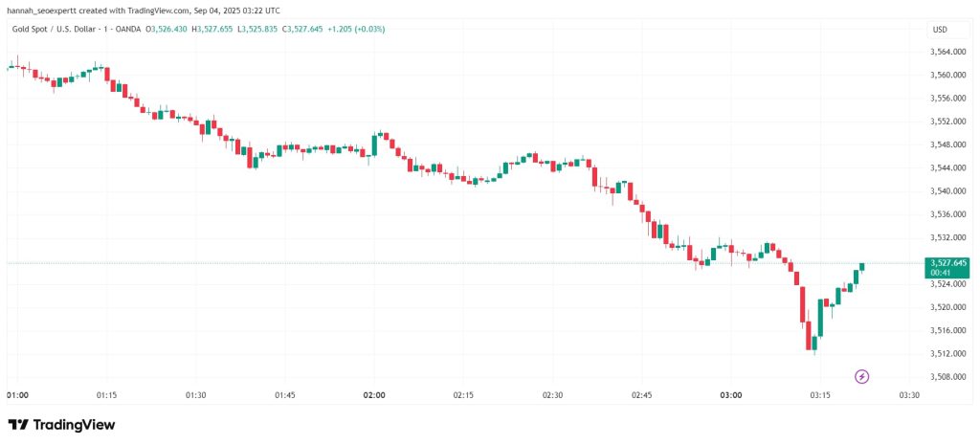
Task: Click the TradingView logo icon
Action: coord(18,425)
